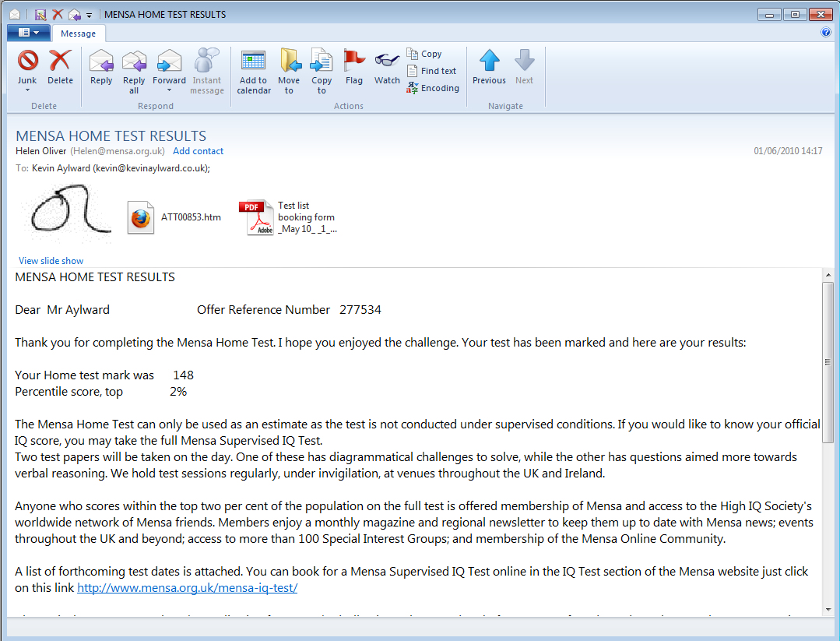
Task: Click Copy in Actions group
Action: (x=424, y=54)
